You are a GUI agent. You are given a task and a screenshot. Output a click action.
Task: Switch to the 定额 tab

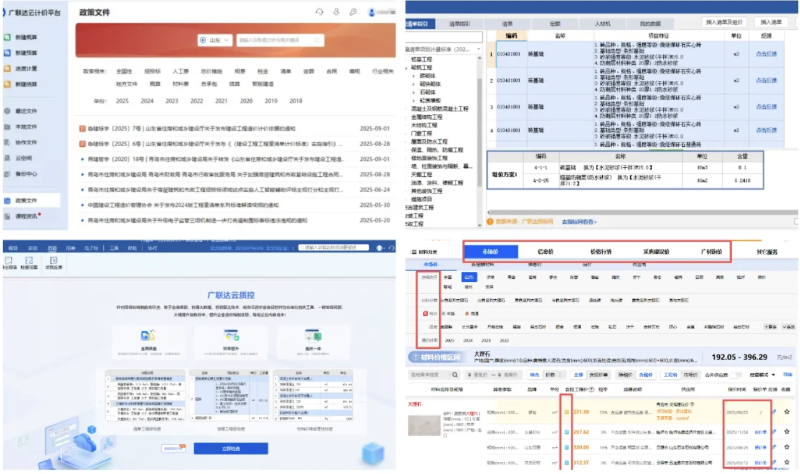(x=555, y=23)
